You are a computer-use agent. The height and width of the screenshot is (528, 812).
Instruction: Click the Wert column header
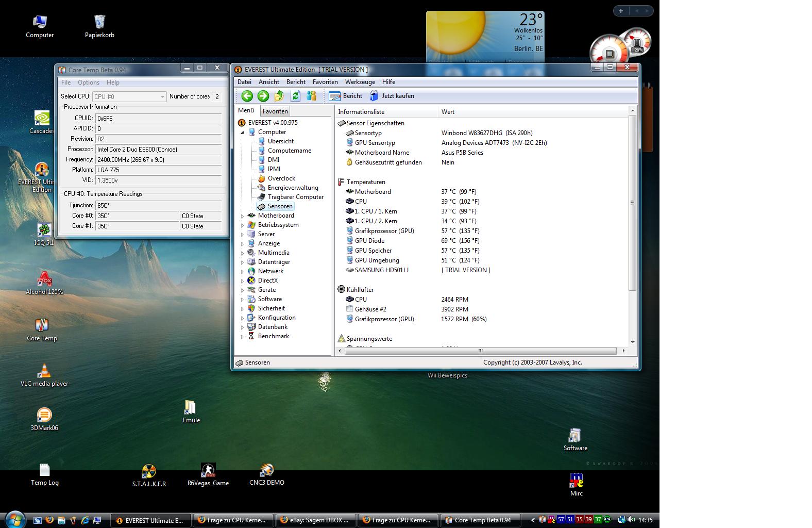pos(533,112)
